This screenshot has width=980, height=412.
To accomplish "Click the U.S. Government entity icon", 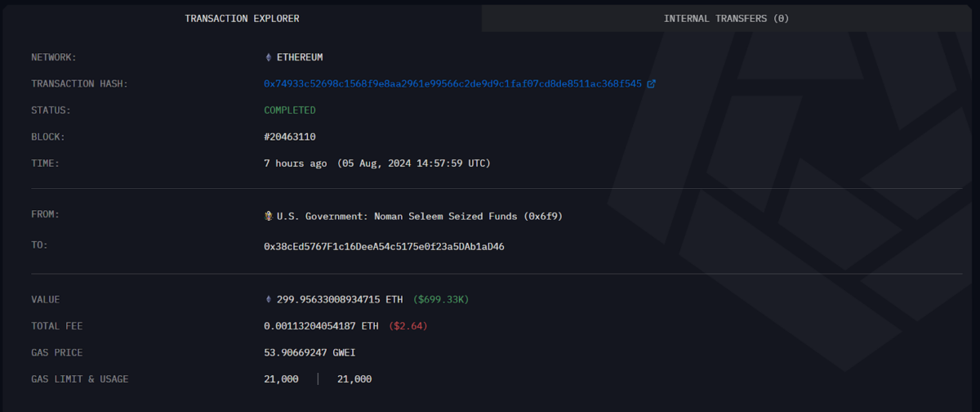I will pyautogui.click(x=269, y=217).
